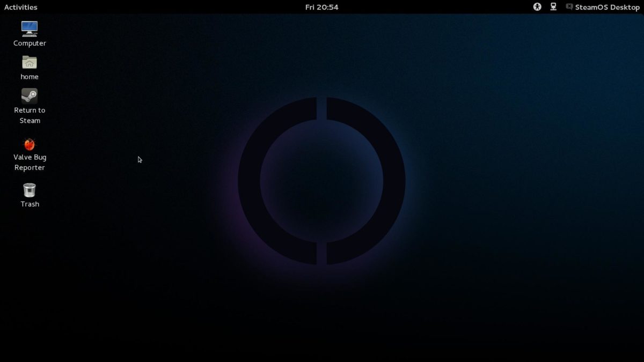Image resolution: width=644 pixels, height=362 pixels.
Task: Select the wastebasket icon above 'Trash'
Action: 29,189
